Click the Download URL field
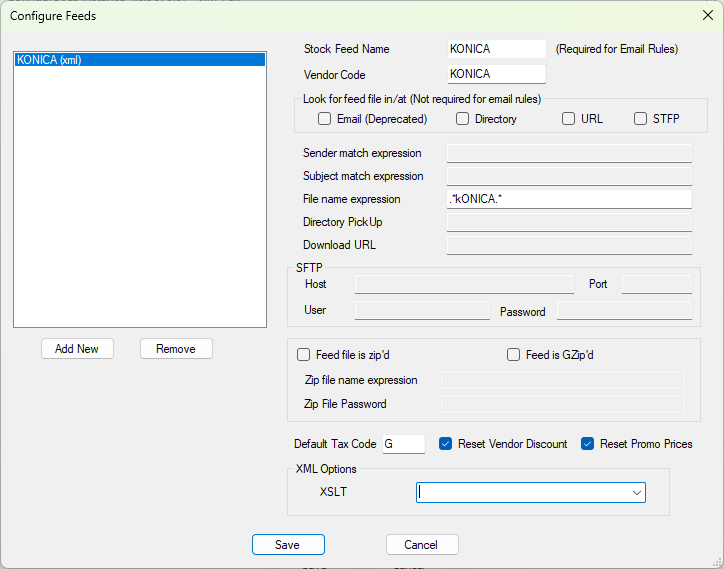Viewport: 724px width, 569px height. click(569, 245)
